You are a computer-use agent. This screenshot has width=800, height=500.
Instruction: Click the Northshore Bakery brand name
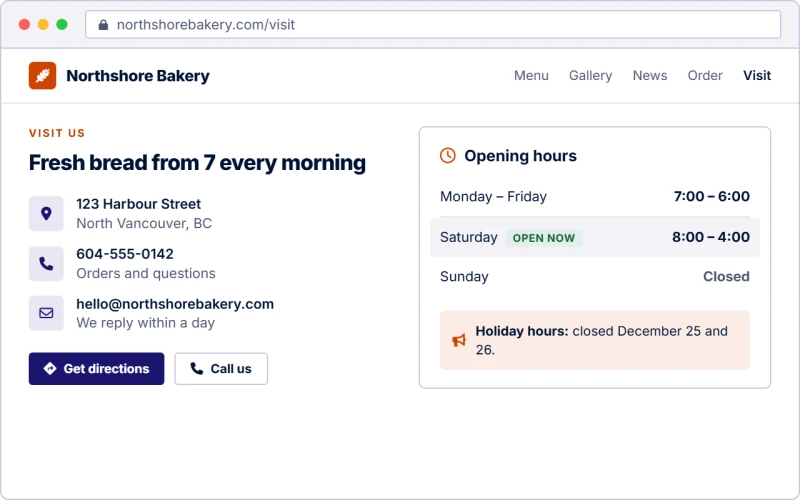coord(138,76)
